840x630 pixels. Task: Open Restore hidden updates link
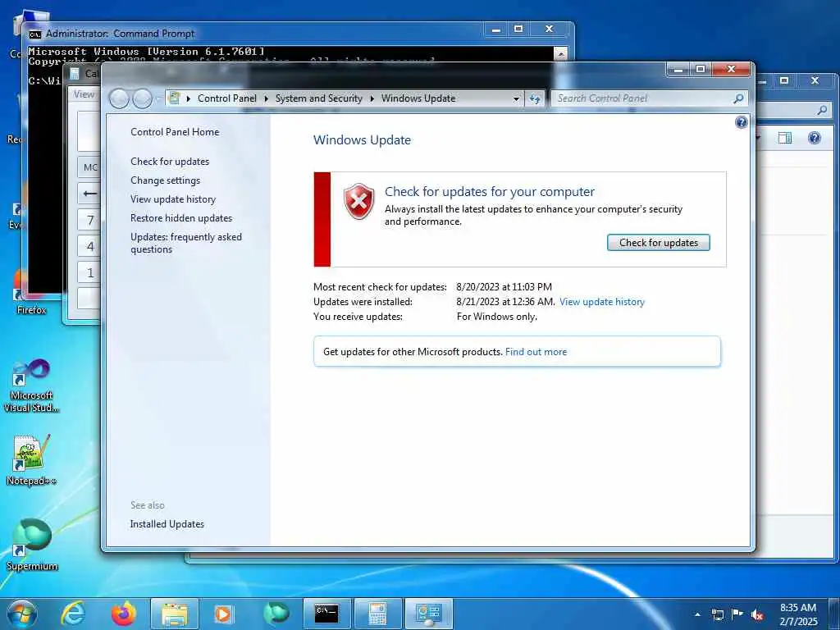[181, 218]
